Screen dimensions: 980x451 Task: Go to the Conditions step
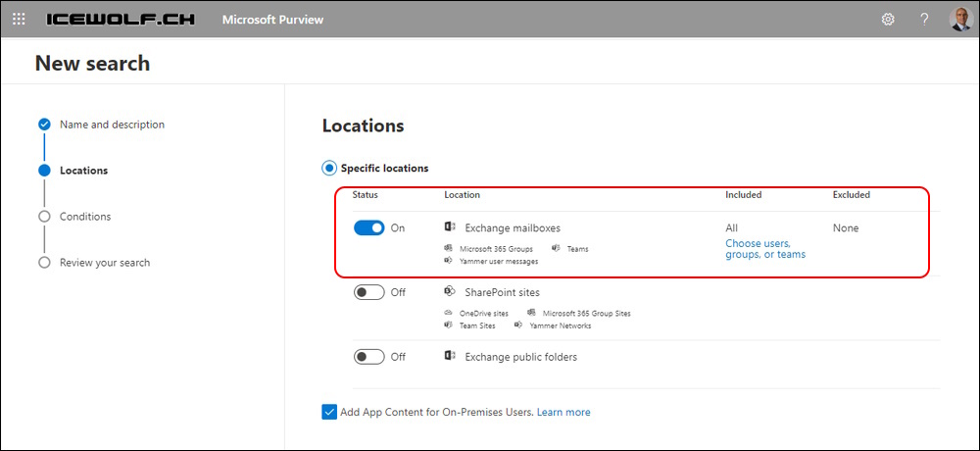pos(85,217)
